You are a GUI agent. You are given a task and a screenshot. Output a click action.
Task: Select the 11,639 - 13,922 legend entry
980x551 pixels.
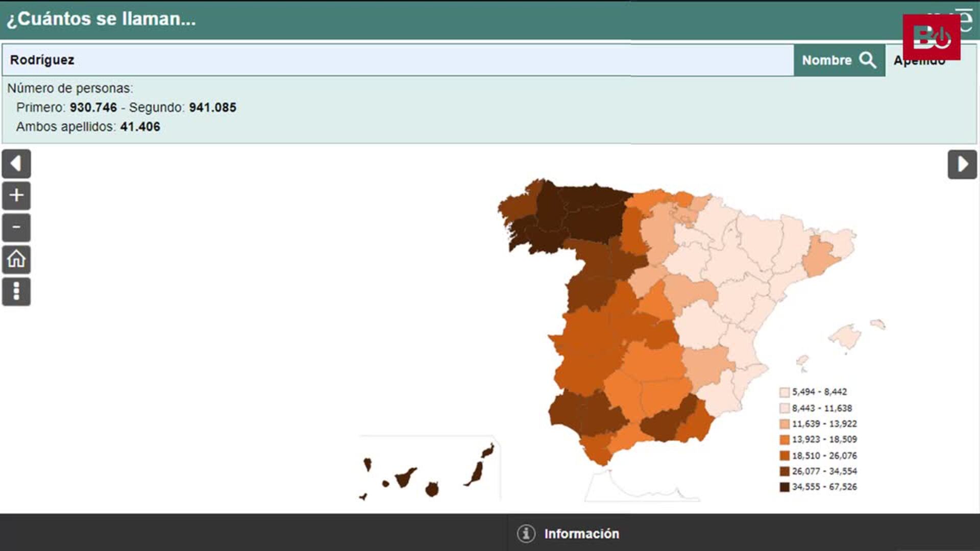pyautogui.click(x=824, y=424)
